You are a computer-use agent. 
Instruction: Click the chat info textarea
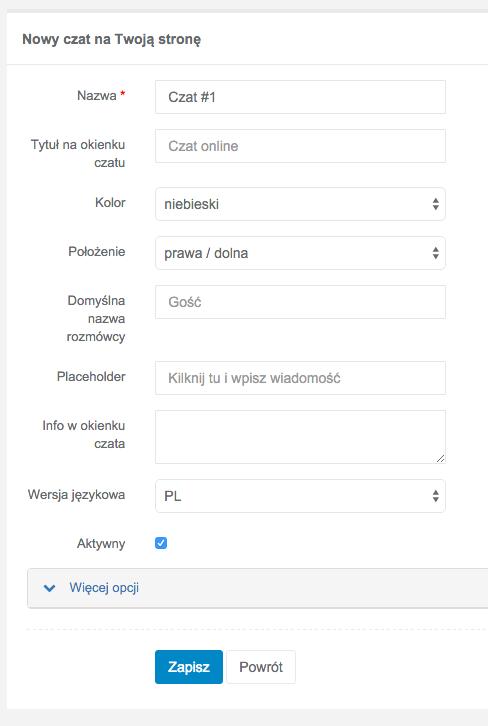tap(300, 437)
